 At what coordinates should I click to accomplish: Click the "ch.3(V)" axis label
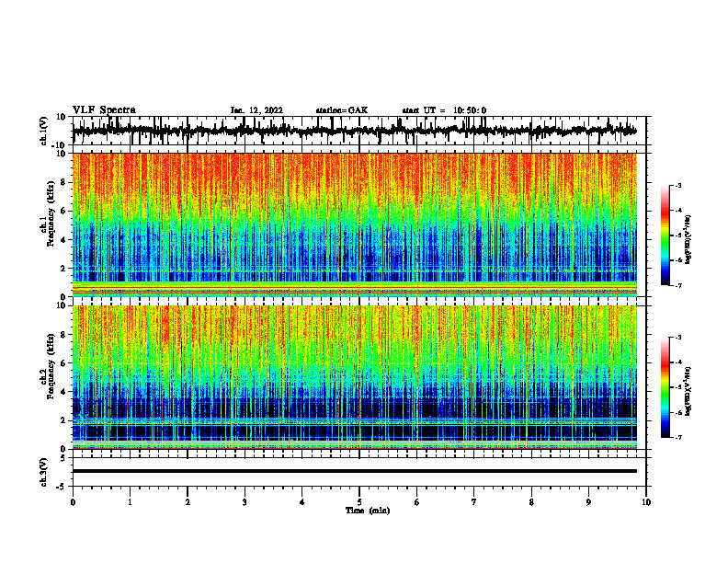point(44,473)
